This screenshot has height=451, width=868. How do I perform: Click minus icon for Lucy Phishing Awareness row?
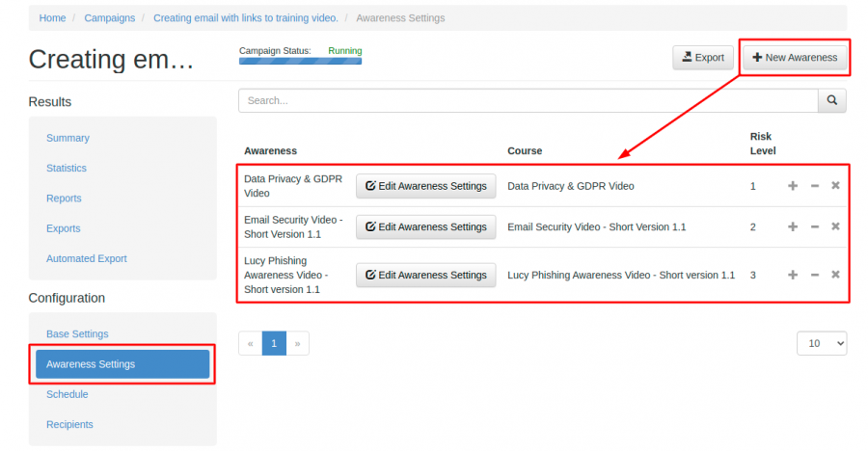(x=814, y=275)
